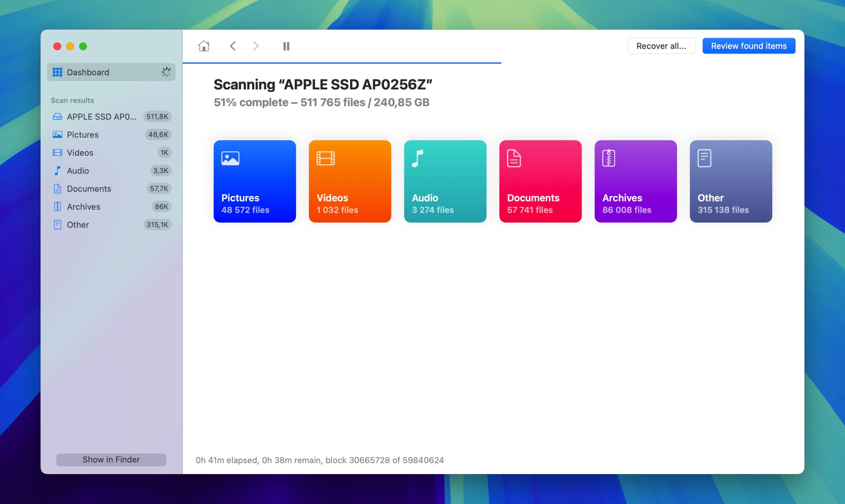Select the Documents sidebar filter

[x=89, y=188]
